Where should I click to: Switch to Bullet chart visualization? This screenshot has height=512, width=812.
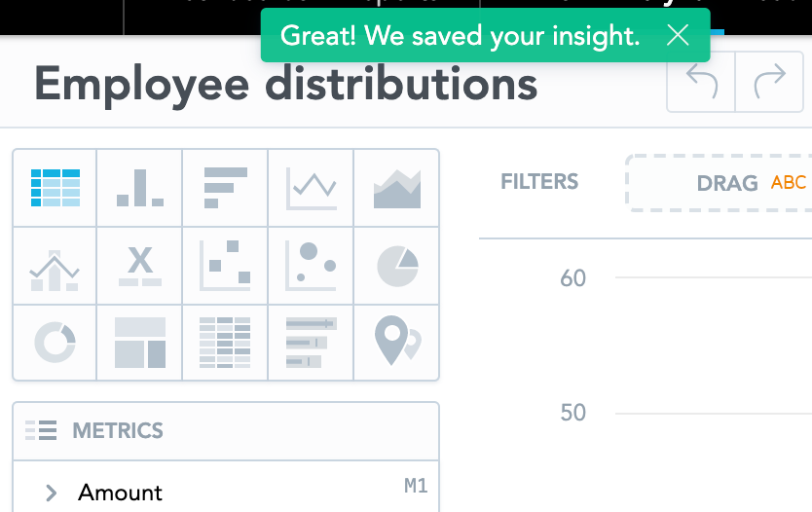(311, 343)
